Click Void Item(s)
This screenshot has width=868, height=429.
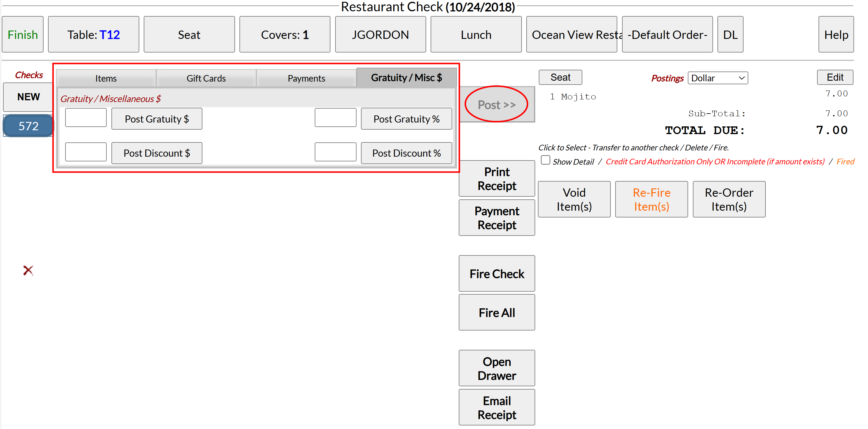[x=574, y=199]
